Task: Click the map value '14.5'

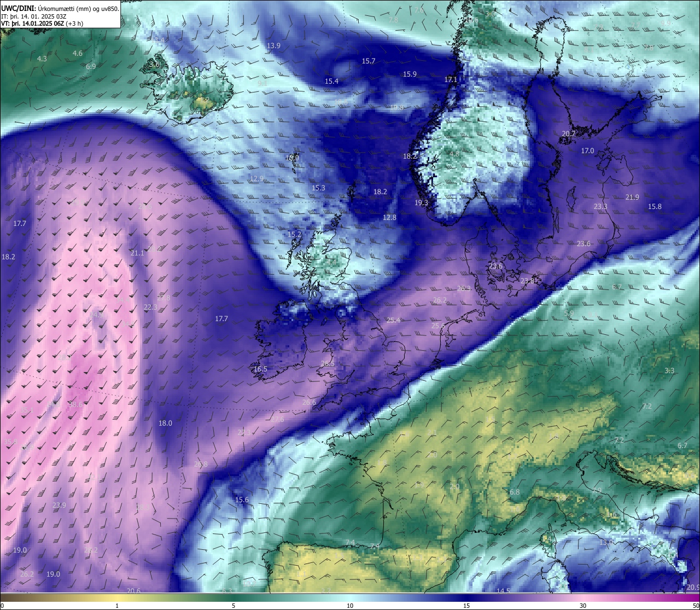Action: (503, 591)
